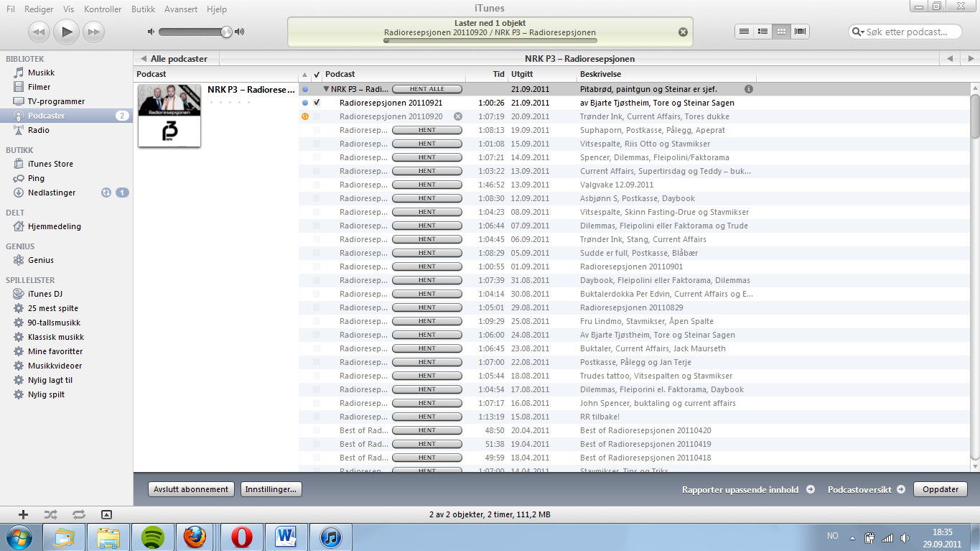Open the Hjelp menu

tap(216, 9)
